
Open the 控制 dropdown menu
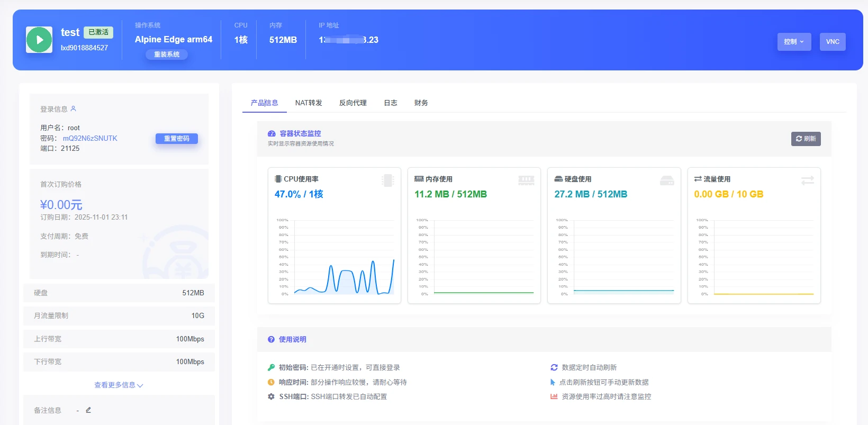794,42
